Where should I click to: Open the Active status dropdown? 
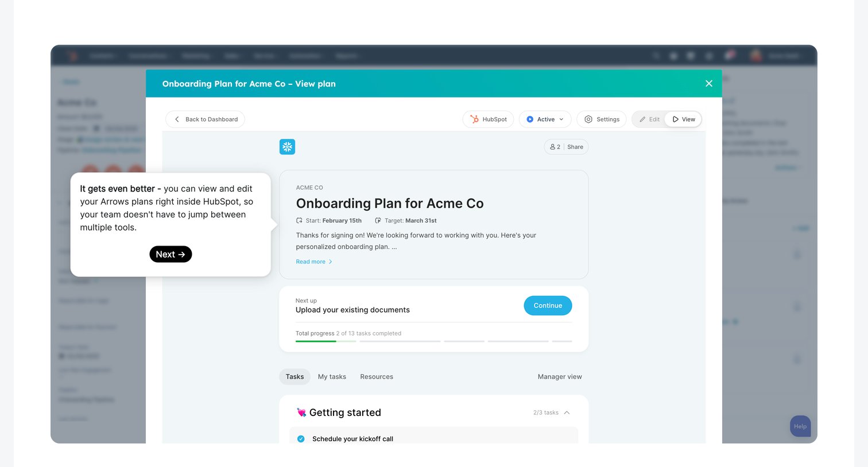[x=545, y=119]
